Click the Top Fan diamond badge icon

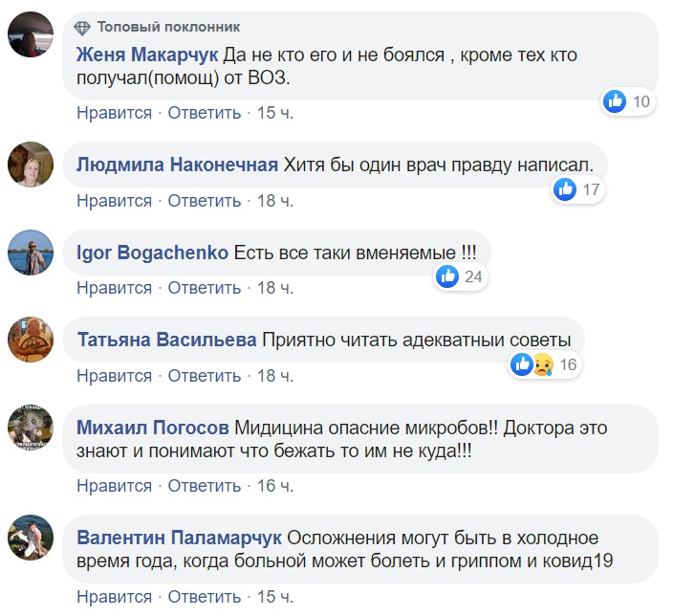coord(82,26)
